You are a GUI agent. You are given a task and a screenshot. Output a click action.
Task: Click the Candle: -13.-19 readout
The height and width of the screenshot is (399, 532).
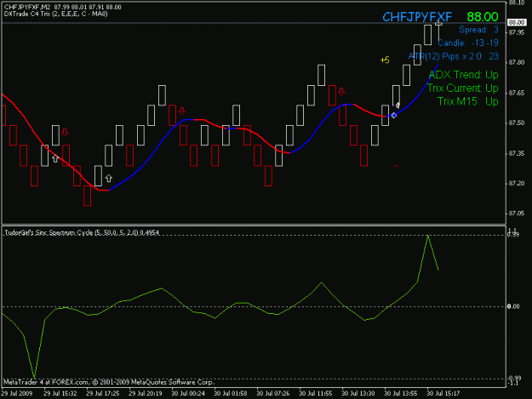tap(468, 43)
